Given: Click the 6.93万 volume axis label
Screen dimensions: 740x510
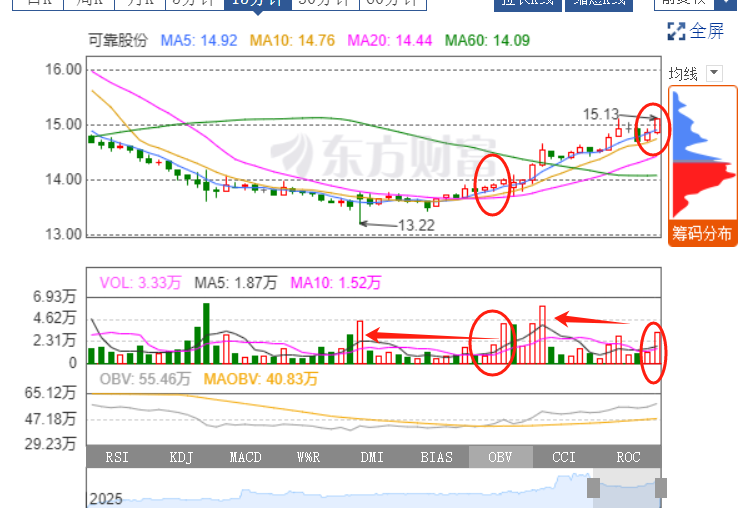Looking at the screenshot, I should coord(54,296).
